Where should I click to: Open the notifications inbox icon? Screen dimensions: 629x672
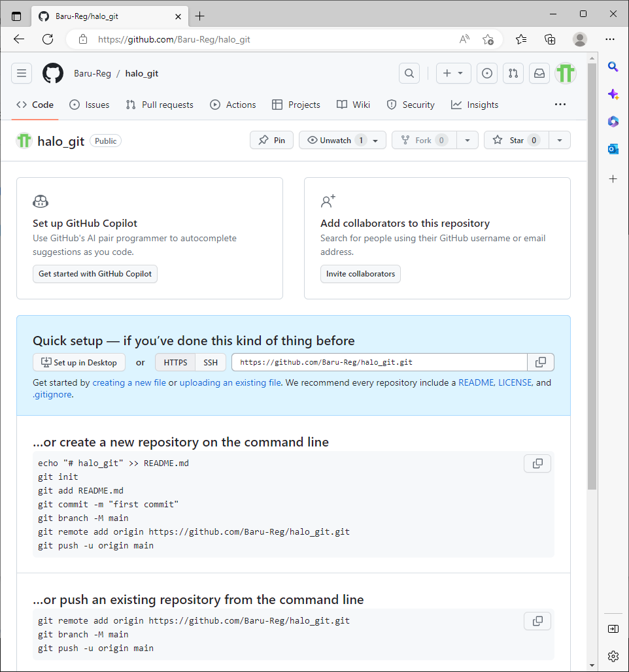click(x=539, y=73)
